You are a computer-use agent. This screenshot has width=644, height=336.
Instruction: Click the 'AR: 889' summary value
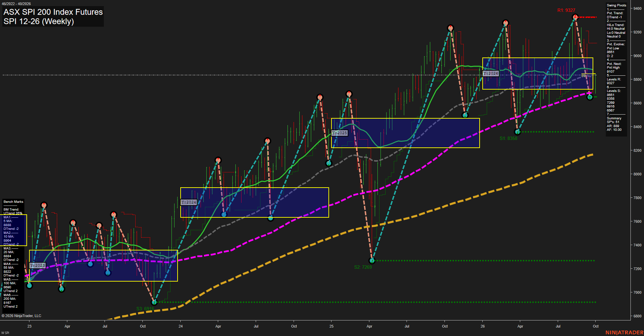613,126
